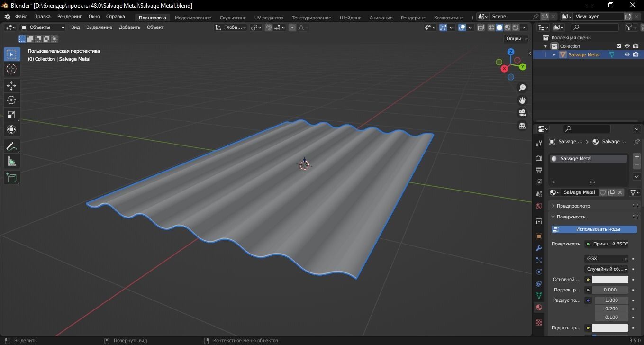This screenshot has width=644, height=345.
Task: Open the Particles properties tab
Action: pyautogui.click(x=539, y=260)
